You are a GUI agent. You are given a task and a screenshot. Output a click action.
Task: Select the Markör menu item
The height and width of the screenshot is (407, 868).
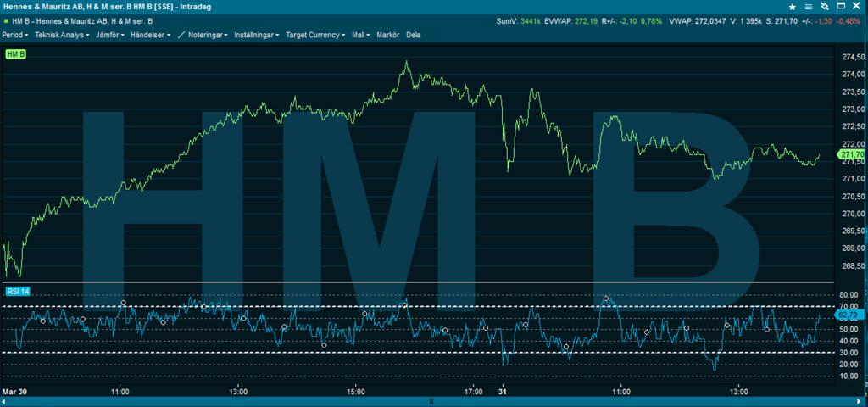click(388, 35)
